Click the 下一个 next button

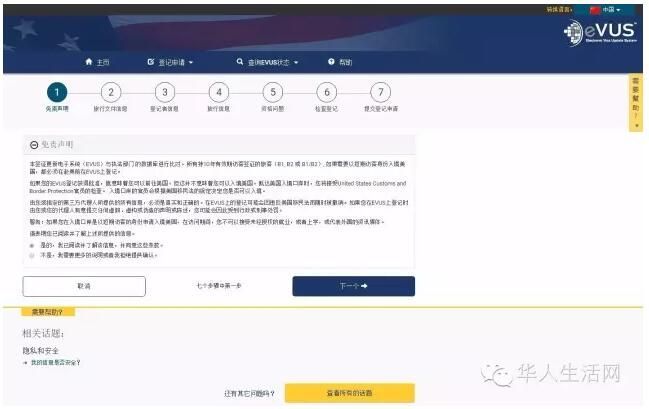353,286
